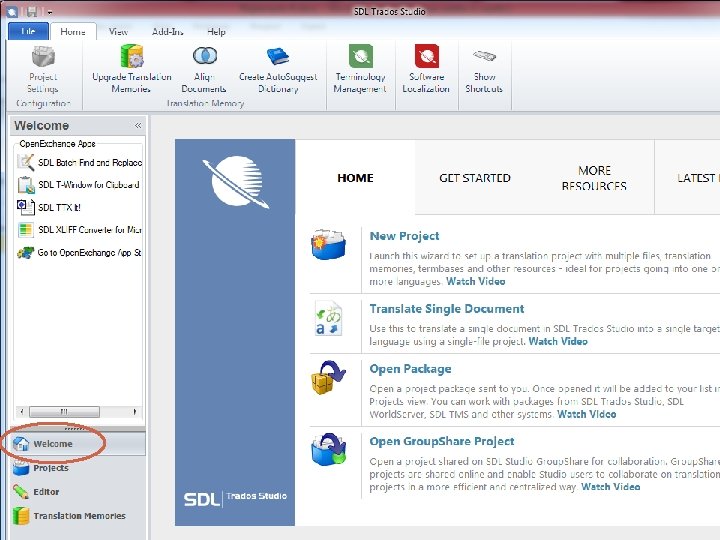Click the New Project heading link
This screenshot has width=720, height=540.
pyautogui.click(x=404, y=236)
